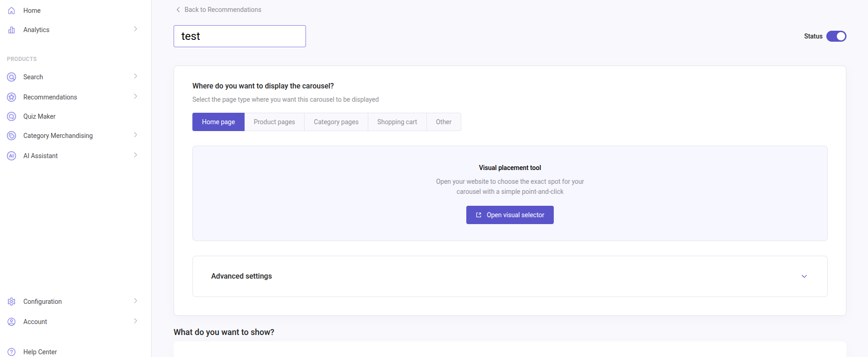Expand the Category Merchandising chevron

[136, 135]
